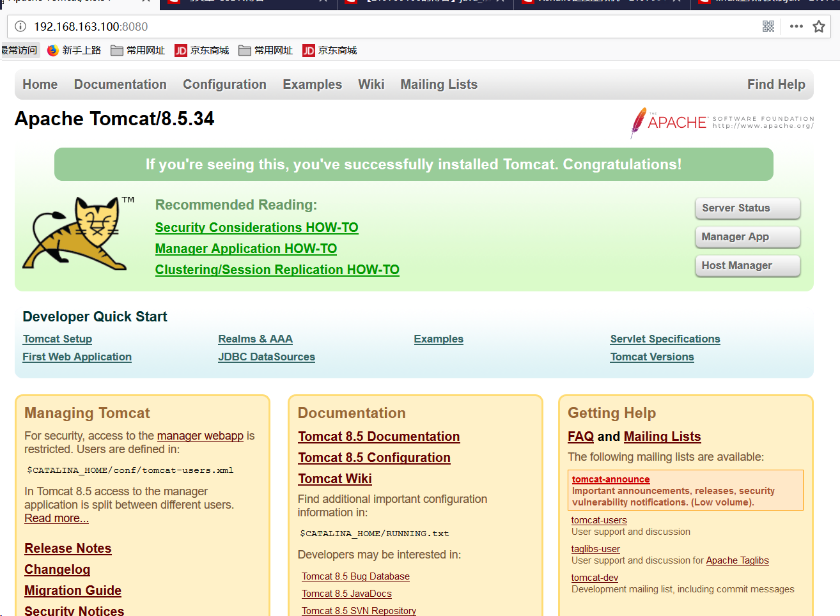Open the Security Notices link
This screenshot has height=616, width=840.
74,610
